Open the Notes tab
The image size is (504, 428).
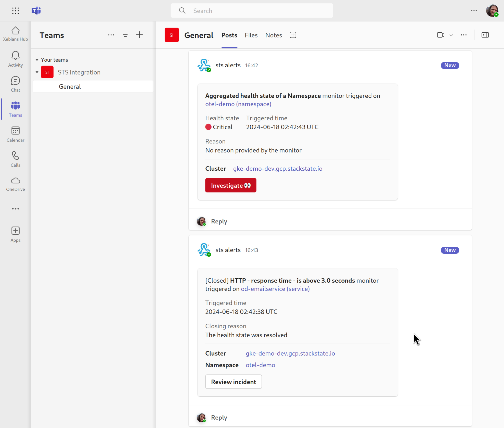273,35
